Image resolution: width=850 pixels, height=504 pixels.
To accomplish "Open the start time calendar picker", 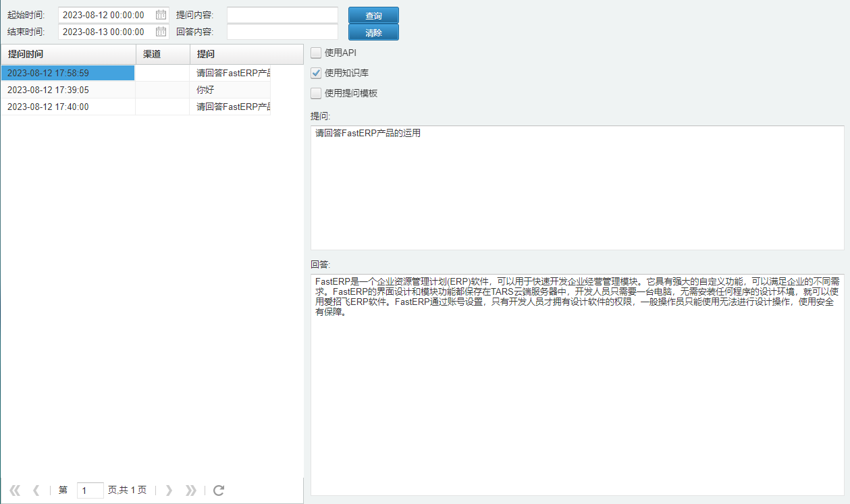I will click(x=161, y=15).
